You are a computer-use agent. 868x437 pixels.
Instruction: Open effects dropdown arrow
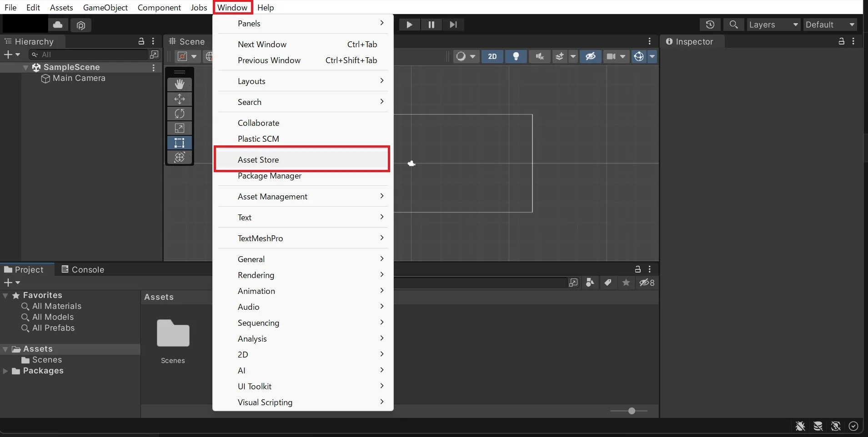click(573, 56)
